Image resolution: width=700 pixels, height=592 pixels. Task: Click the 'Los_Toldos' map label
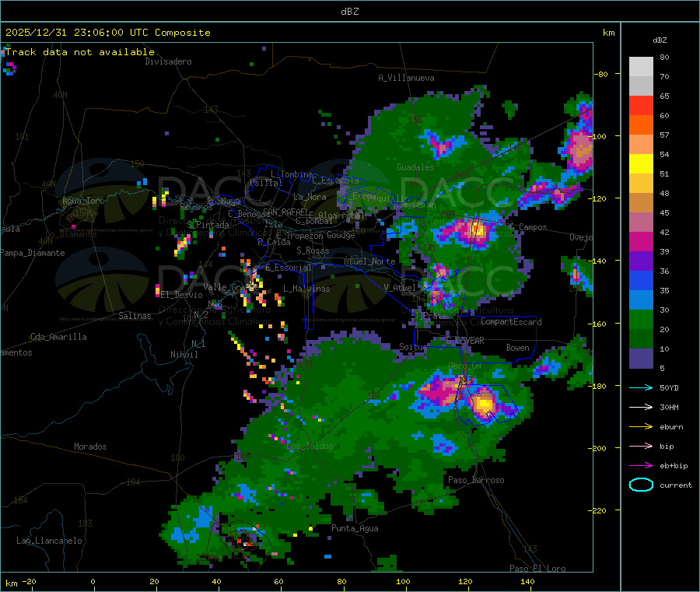pyautogui.click(x=310, y=446)
